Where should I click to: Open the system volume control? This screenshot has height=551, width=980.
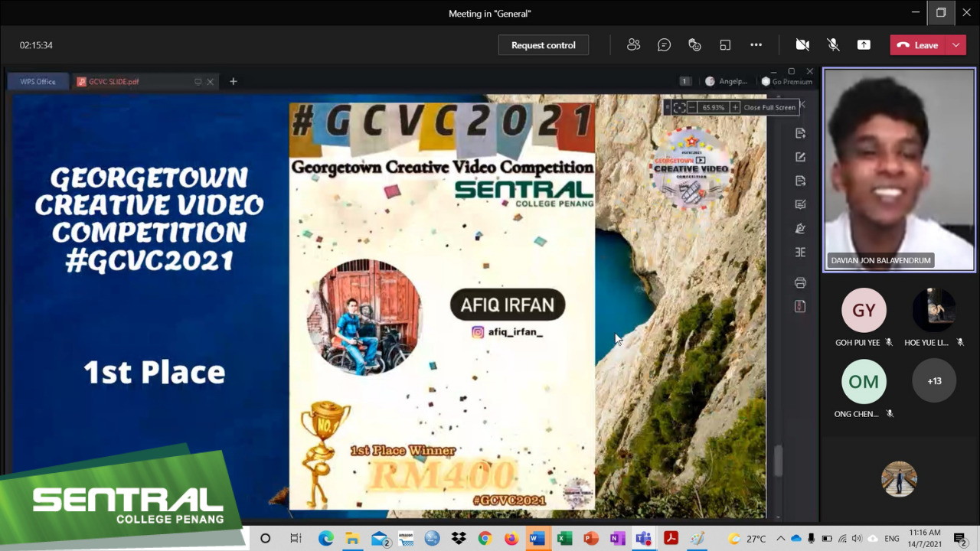pyautogui.click(x=857, y=539)
